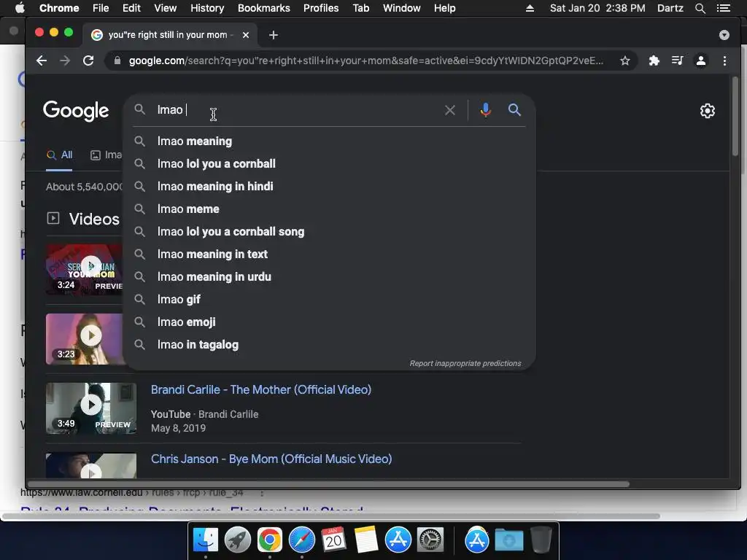Open the Chrome extensions puzzle icon
The image size is (747, 560).
coord(654,61)
